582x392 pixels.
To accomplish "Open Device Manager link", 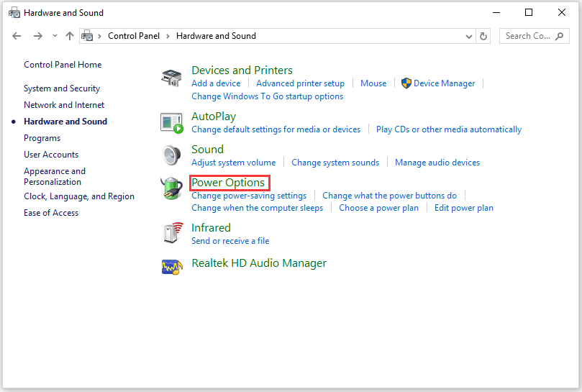I will click(444, 83).
